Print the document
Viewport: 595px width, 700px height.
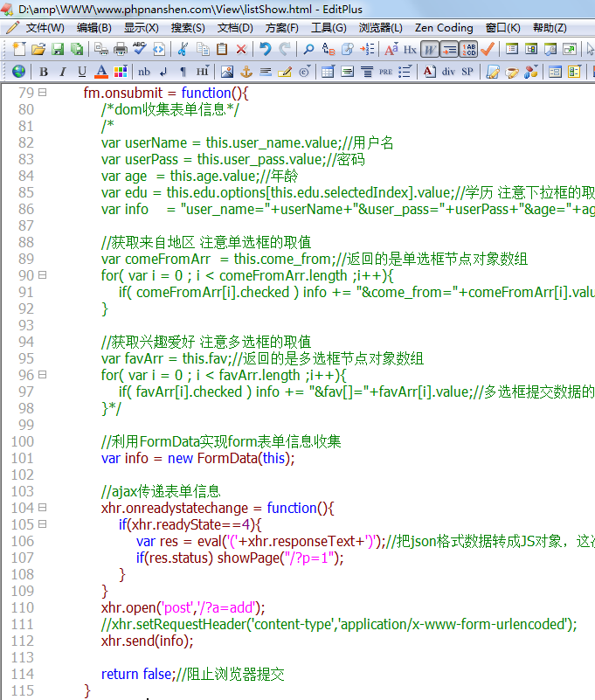tap(120, 49)
